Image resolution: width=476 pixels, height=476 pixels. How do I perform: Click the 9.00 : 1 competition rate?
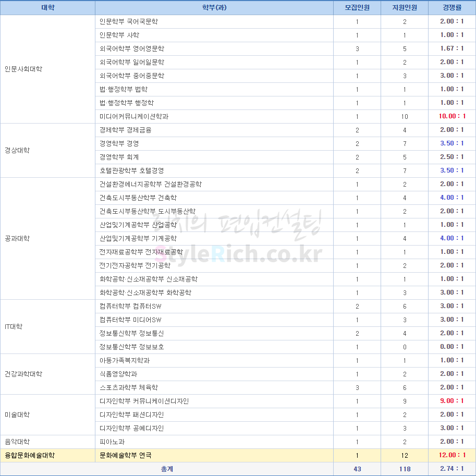click(452, 401)
